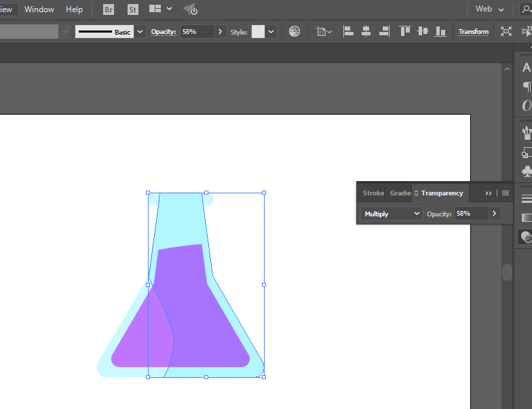The width and height of the screenshot is (532, 409).
Task: Open the Transparency panel hamburger menu
Action: tap(505, 193)
